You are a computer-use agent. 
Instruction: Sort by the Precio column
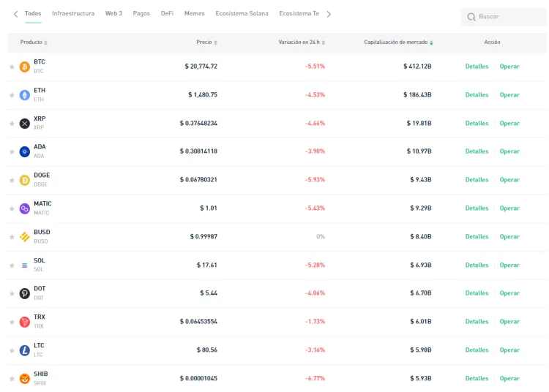(206, 42)
